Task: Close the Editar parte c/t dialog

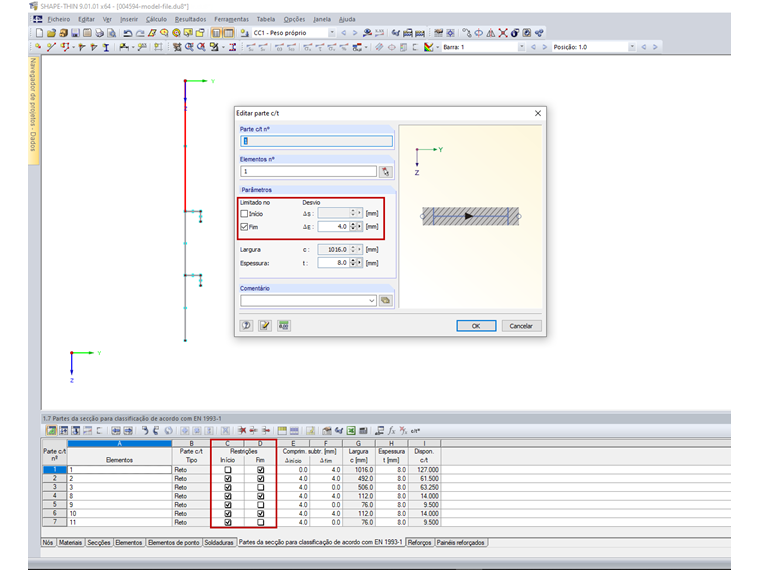Action: (538, 113)
